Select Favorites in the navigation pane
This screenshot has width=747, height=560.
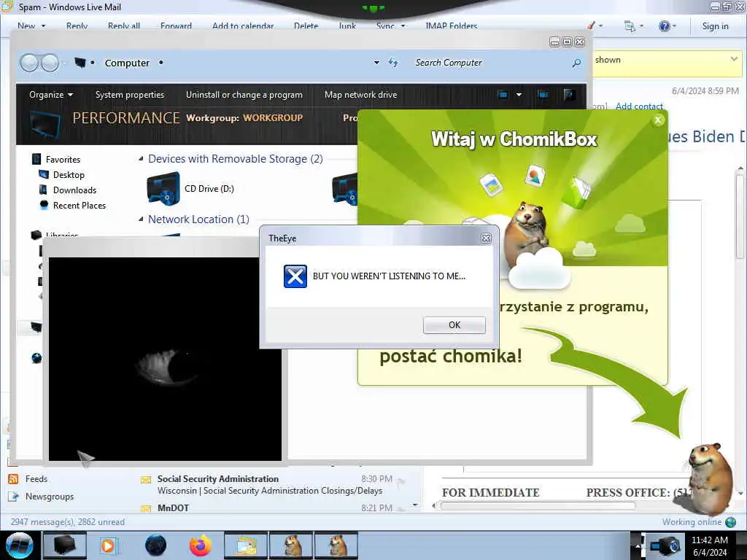click(63, 160)
